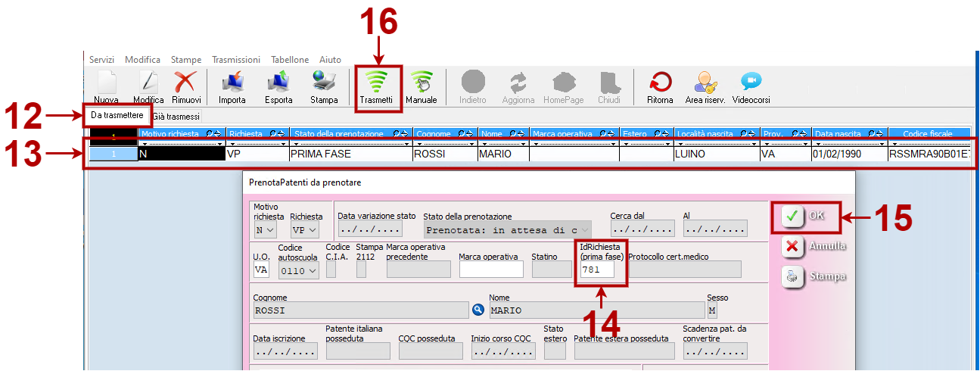Open Area riserv. from the toolbar

tap(705, 82)
